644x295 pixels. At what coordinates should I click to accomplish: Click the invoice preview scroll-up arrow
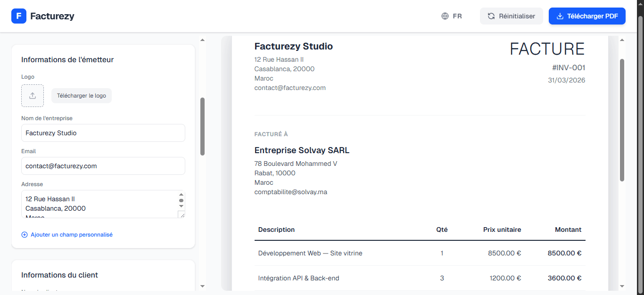[x=622, y=41]
